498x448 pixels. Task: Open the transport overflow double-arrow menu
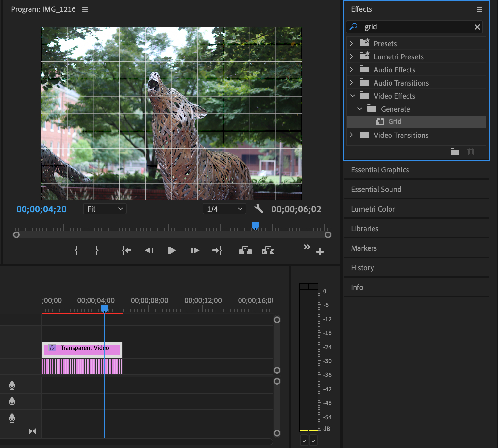[x=307, y=247]
